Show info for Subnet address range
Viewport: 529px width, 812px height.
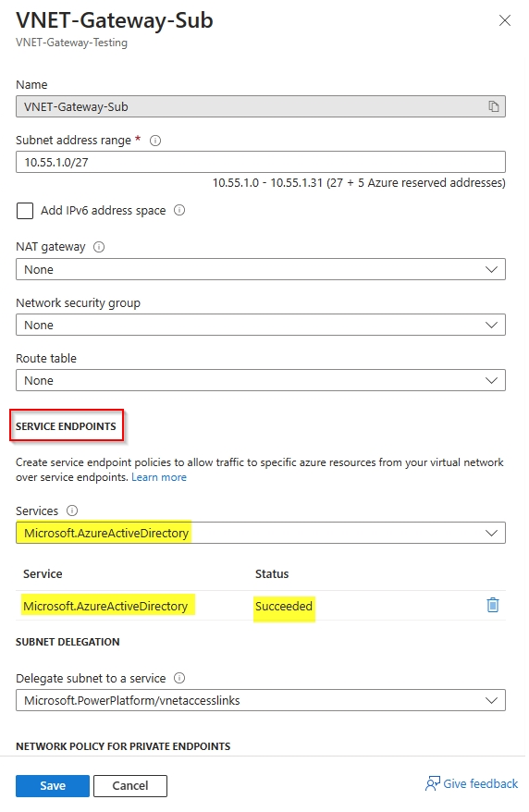[155, 141]
